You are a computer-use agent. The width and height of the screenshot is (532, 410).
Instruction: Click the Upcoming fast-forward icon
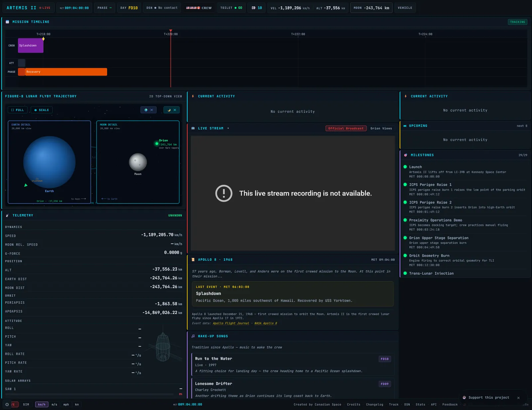405,126
